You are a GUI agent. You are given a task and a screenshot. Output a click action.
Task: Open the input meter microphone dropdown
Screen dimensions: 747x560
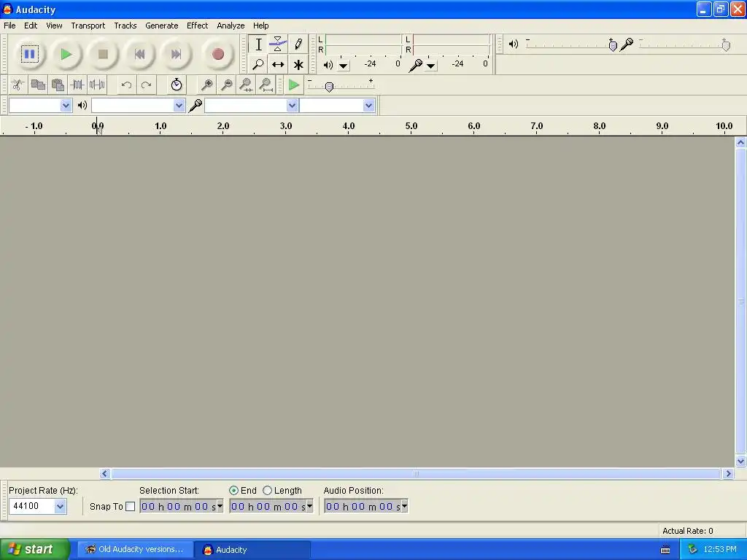[431, 66]
